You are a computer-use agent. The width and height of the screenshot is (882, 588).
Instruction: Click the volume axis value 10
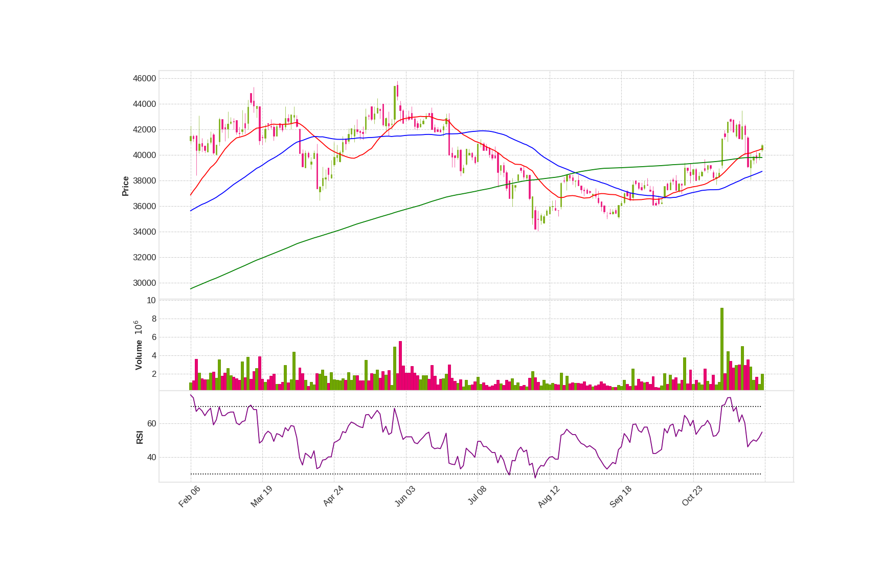151,300
